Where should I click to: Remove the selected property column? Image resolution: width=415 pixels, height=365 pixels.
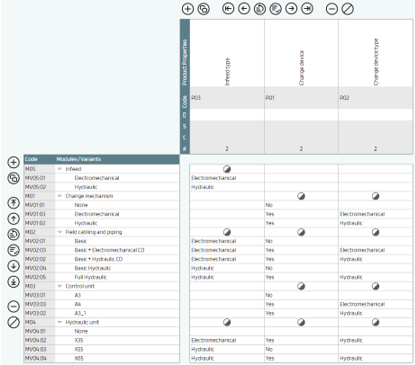pos(332,9)
